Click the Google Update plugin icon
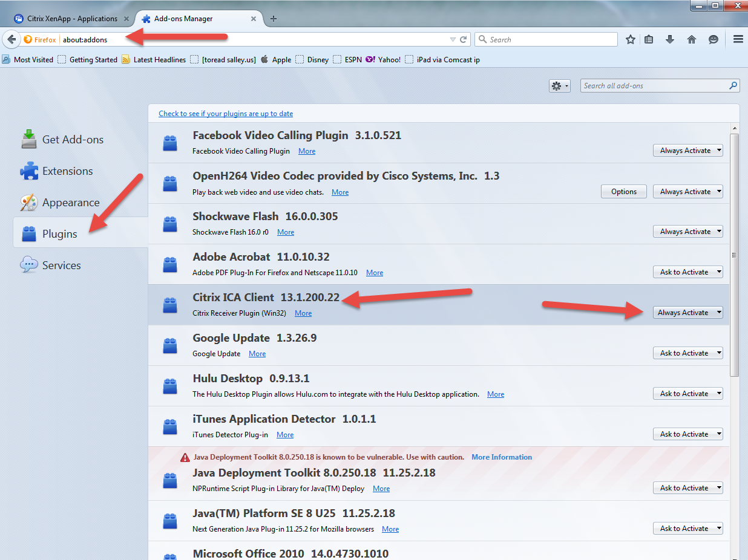 tap(170, 346)
